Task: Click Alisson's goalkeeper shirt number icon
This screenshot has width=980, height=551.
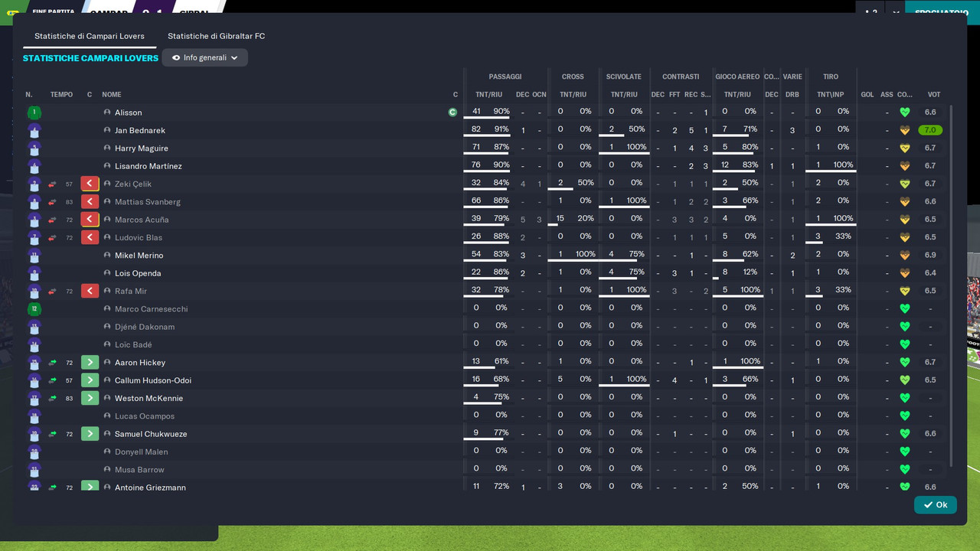Action: 34,112
